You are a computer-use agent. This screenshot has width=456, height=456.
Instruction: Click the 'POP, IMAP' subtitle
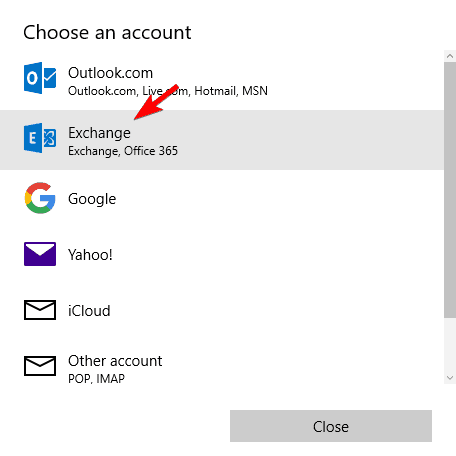pos(96,379)
